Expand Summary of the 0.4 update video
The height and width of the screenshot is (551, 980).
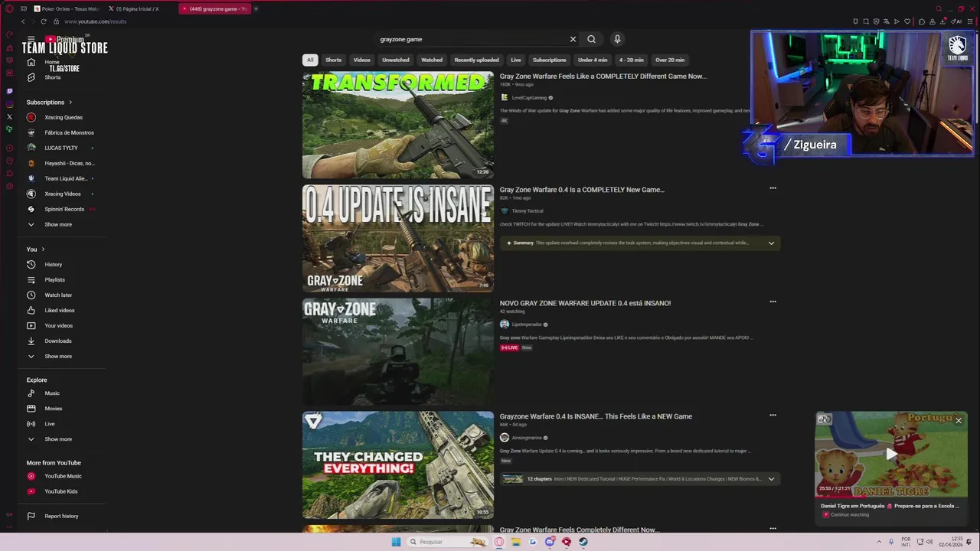tap(771, 243)
